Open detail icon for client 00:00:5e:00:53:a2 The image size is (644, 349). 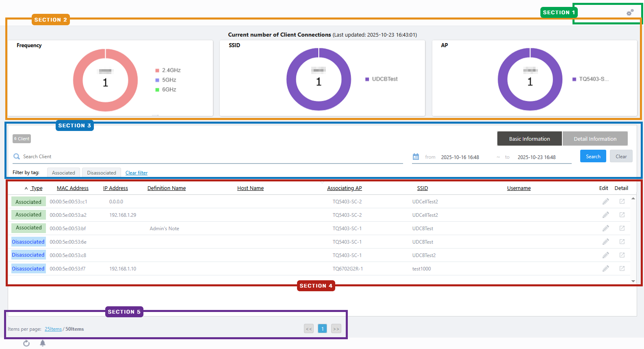[x=622, y=215]
